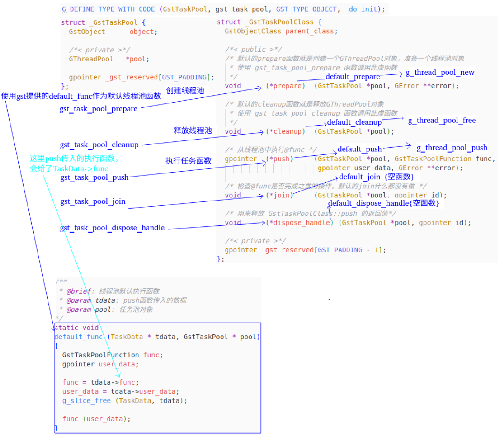Click the 'func = tdata->func;' statement

point(101,382)
